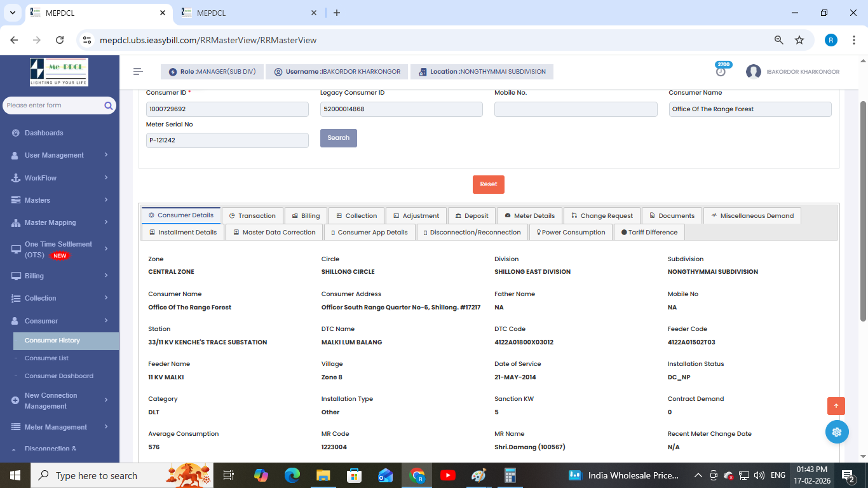Switch to the Meter Details tab
868x488 pixels.
click(x=529, y=216)
